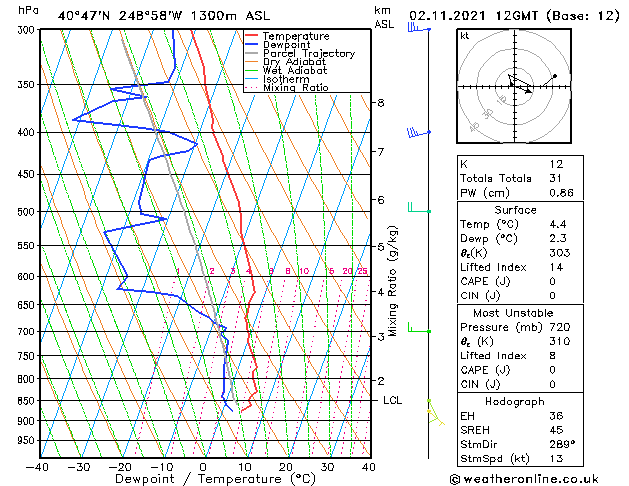Click the hodograph endpoint black dot
Image resolution: width=629 pixels, height=486 pixels.
tap(555, 76)
